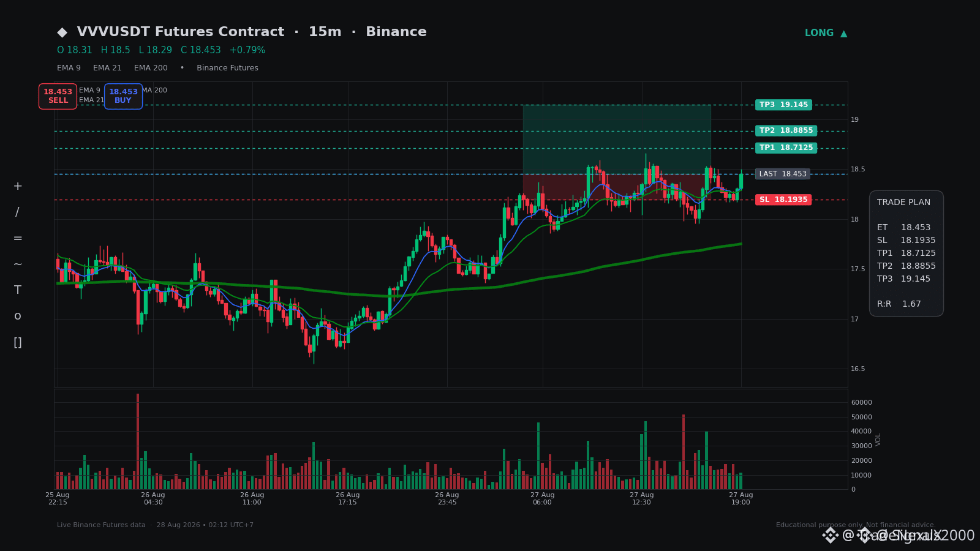Click the 30000 volume axis label
Image resolution: width=980 pixels, height=551 pixels.
point(861,446)
